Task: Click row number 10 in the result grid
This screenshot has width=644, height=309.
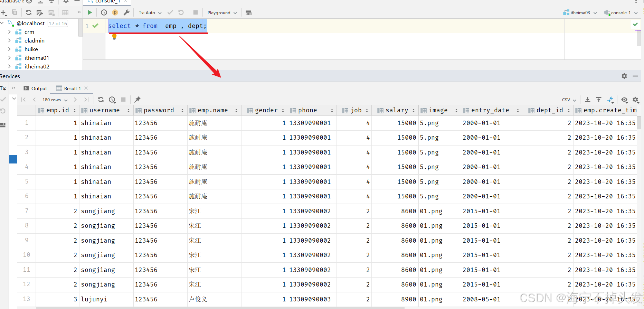Action: coord(27,255)
